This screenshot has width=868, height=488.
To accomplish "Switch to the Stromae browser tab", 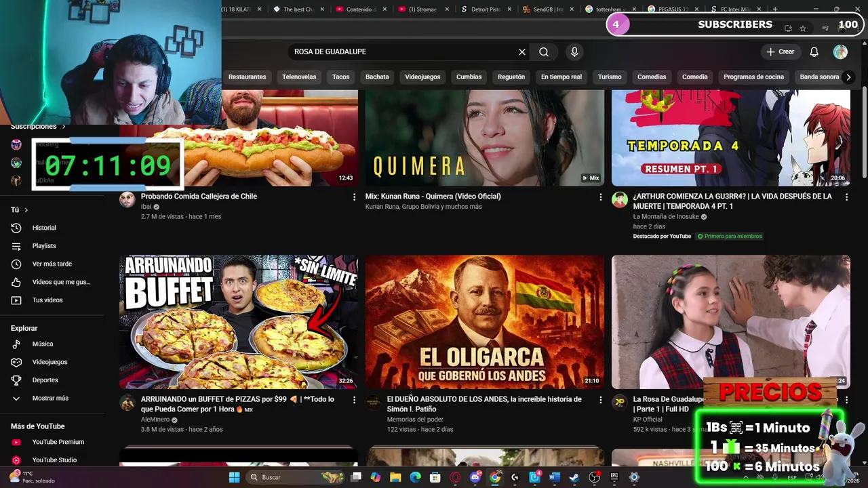I will [422, 9].
